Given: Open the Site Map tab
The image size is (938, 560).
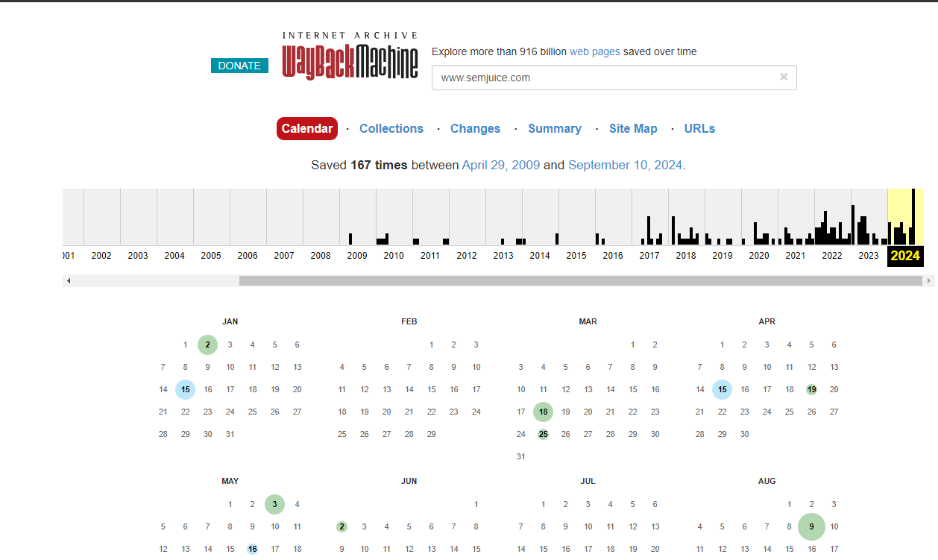Looking at the screenshot, I should pos(633,128).
